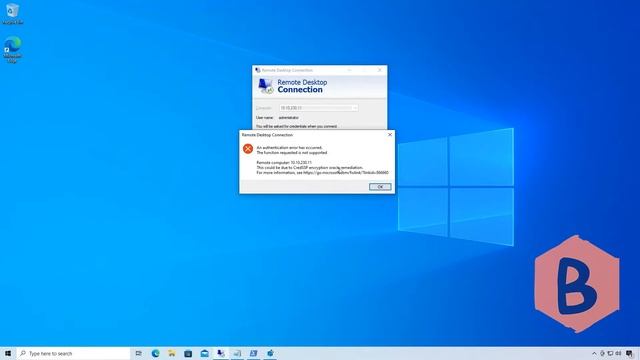The height and width of the screenshot is (360, 640).
Task: Click the first system tray icon after the chevron
Action: coord(602,353)
